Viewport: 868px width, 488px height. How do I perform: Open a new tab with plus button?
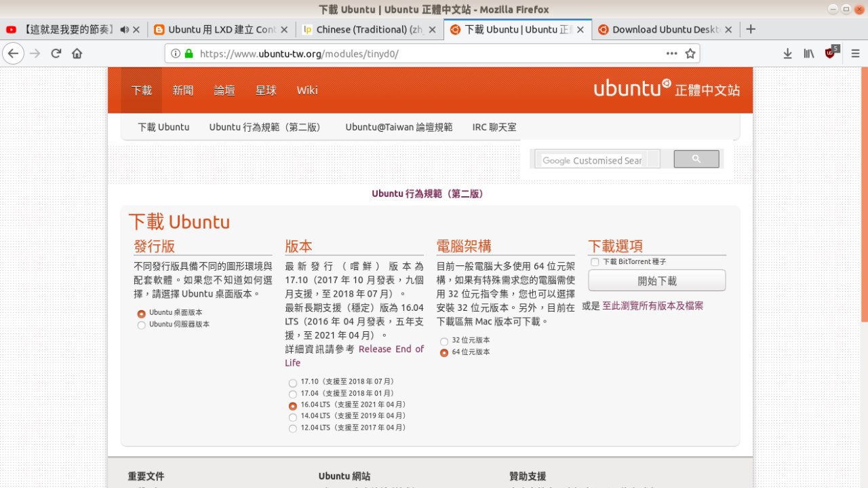pyautogui.click(x=751, y=29)
